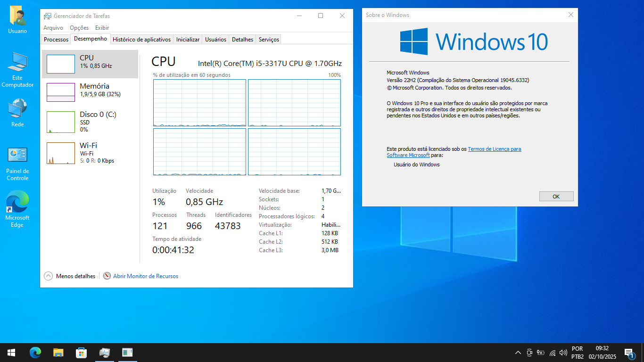Viewport: 644px width, 362px height.
Task: Open the Painel de Controle desktop icon
Action: click(x=17, y=164)
